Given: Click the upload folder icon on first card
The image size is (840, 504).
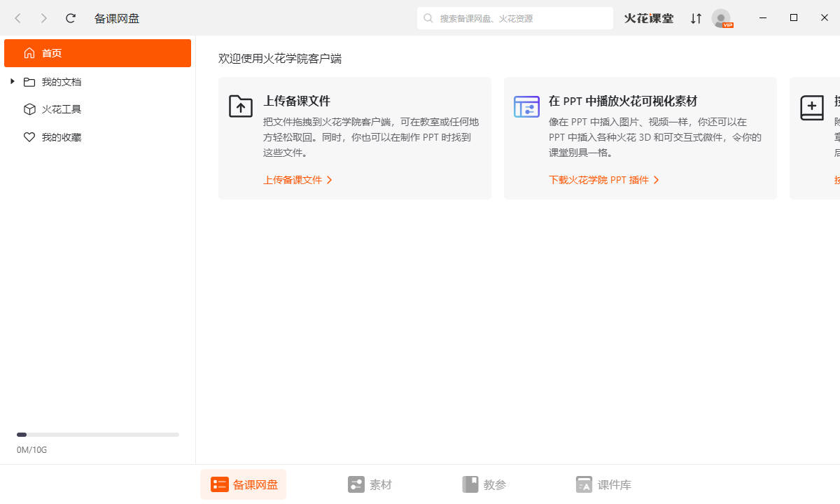Looking at the screenshot, I should [x=241, y=106].
